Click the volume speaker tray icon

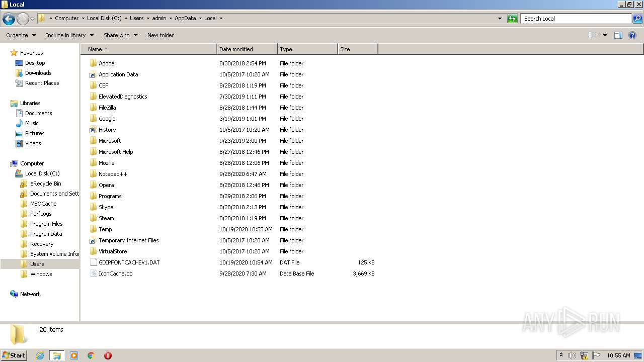click(x=572, y=355)
